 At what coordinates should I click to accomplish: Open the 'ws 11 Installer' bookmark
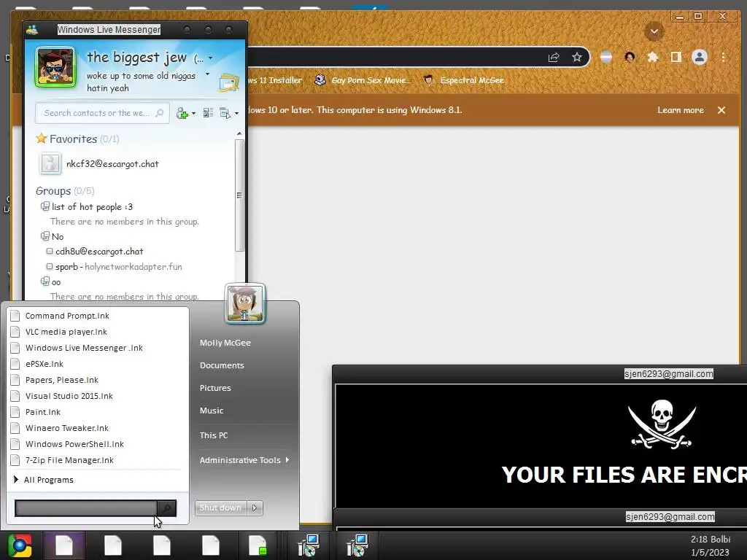275,80
